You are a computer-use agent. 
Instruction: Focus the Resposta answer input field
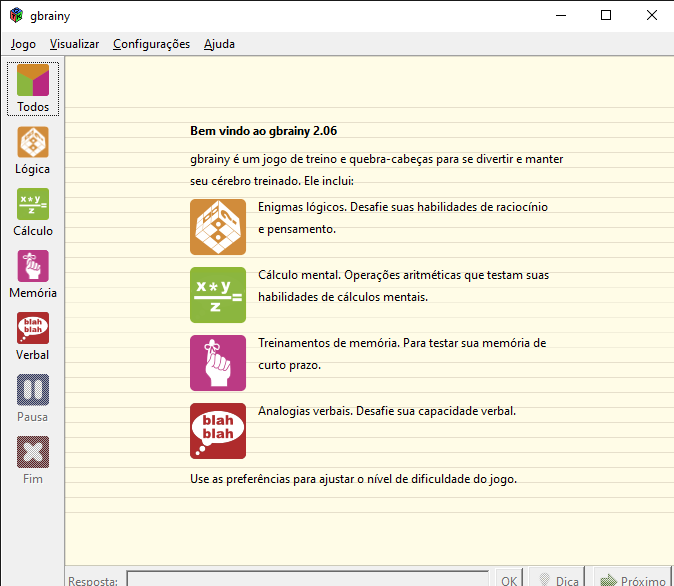pos(308,580)
